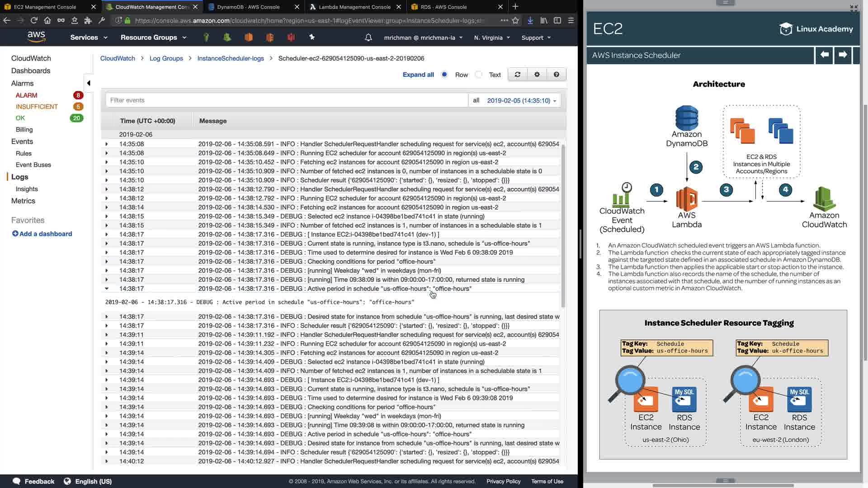
Task: Open the 2019-02-05 (14:35:10) time range dropdown
Action: click(521, 100)
